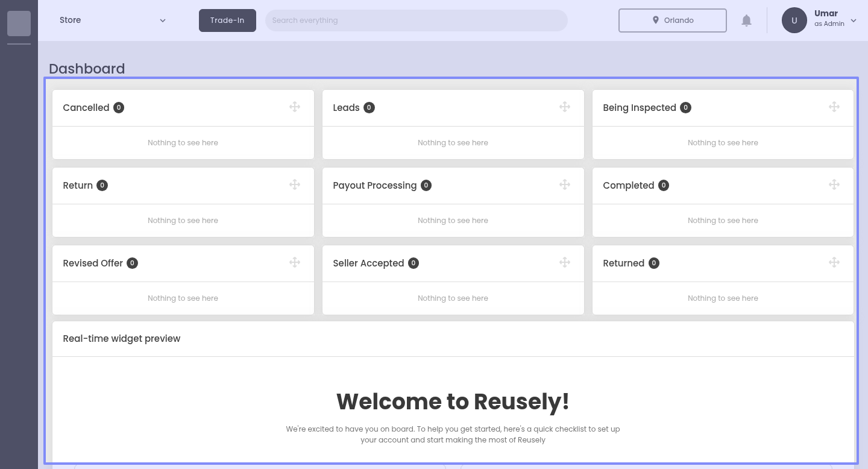
Task: Click the move icon on Being Inspected card
Action: 834,107
